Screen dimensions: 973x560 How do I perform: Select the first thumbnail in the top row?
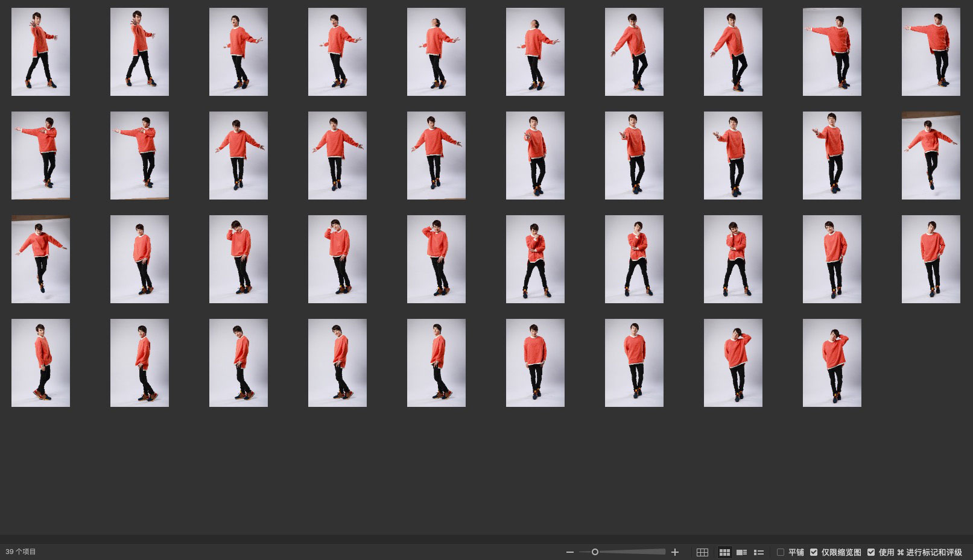(x=40, y=52)
